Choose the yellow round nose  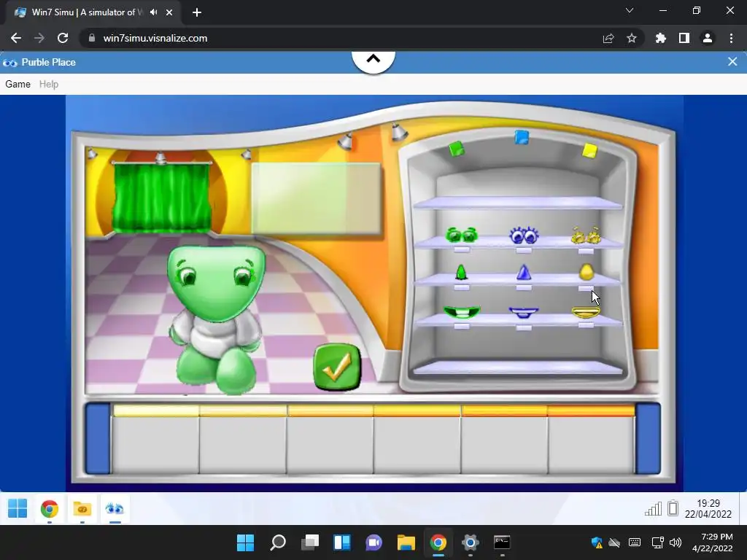[x=587, y=272]
